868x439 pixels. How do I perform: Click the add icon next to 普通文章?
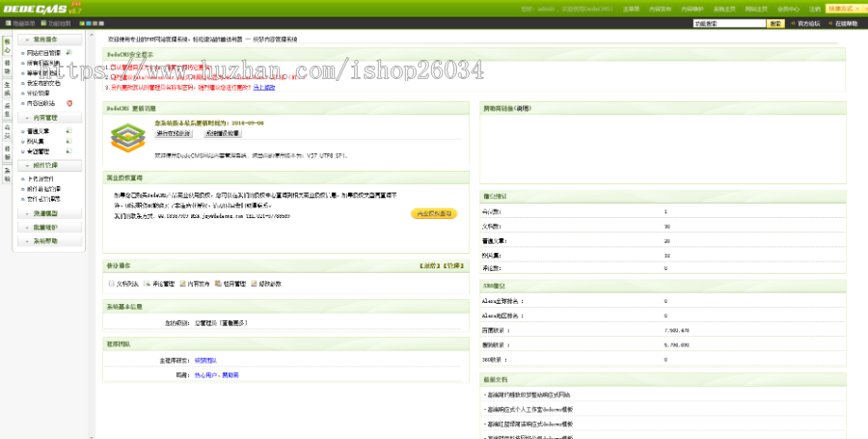(x=68, y=130)
